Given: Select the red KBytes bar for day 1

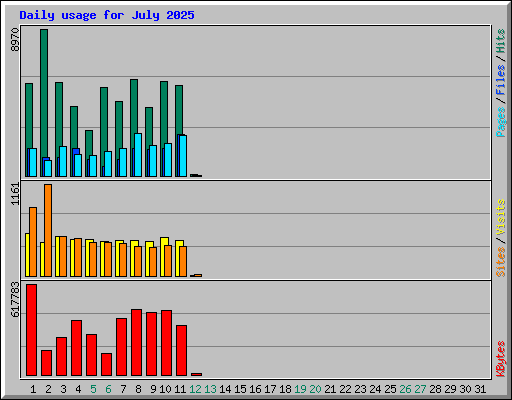Looking at the screenshot, I should (32, 330).
